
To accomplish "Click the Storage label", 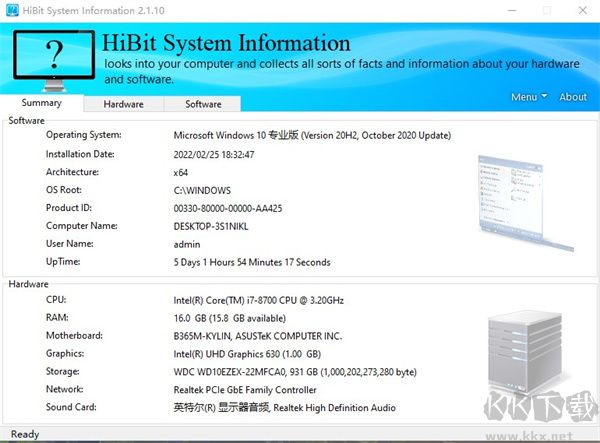I will (63, 371).
